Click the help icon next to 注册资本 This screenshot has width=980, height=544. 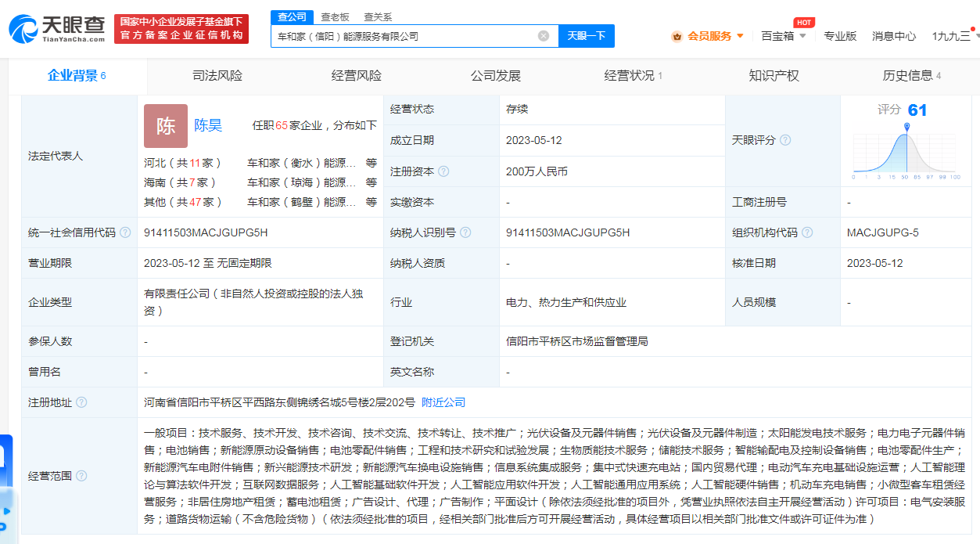point(443,171)
